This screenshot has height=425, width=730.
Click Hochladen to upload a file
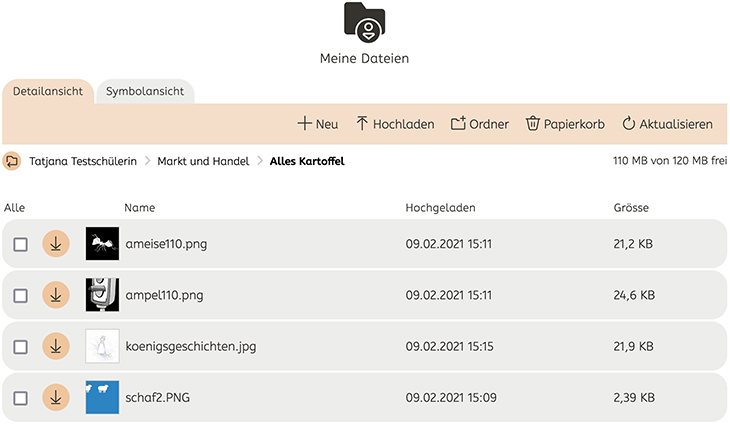click(x=395, y=124)
